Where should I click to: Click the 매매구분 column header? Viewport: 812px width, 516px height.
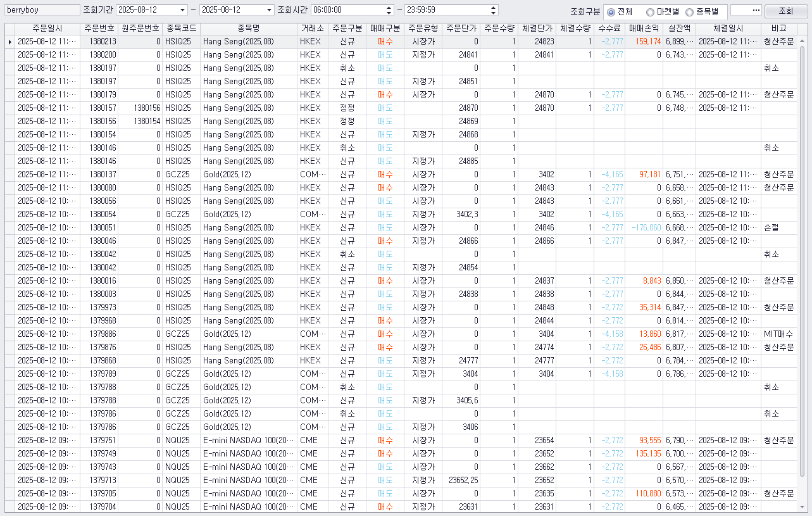click(x=385, y=28)
